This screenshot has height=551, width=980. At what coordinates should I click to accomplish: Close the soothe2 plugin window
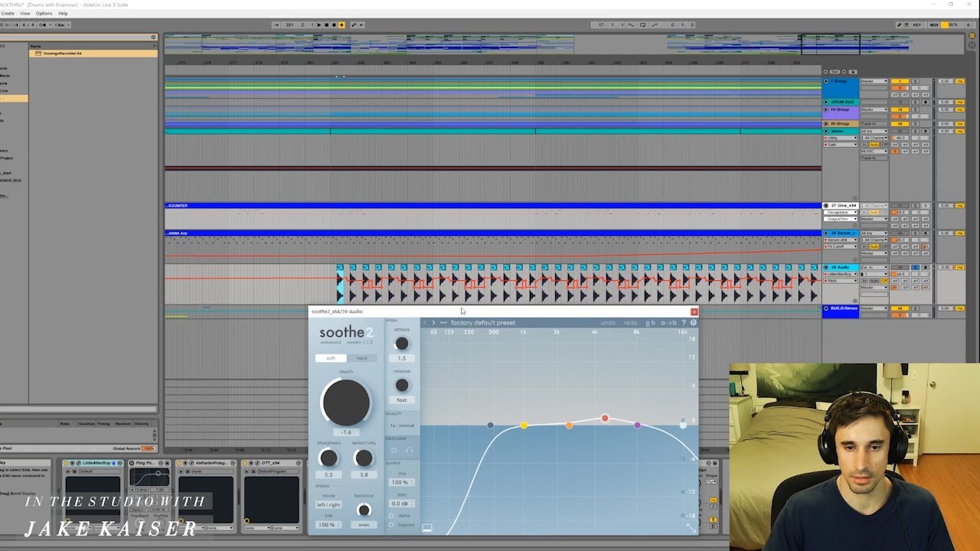click(694, 311)
